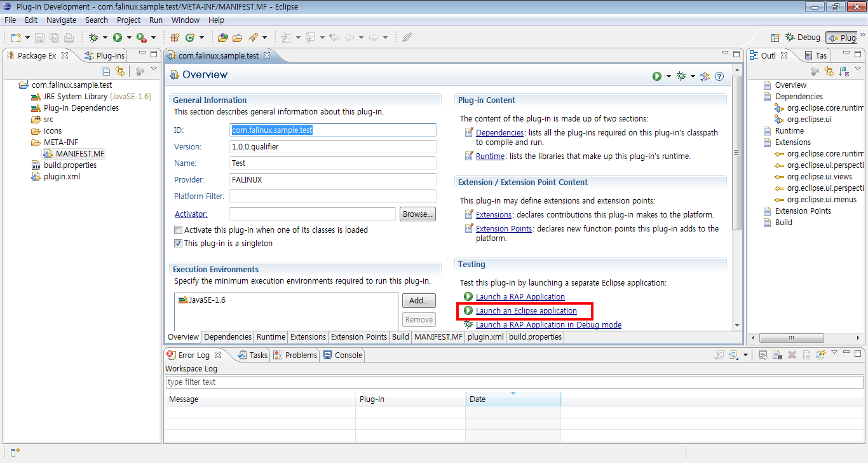Open Error Log view menu triangle
The image size is (868, 463).
point(834,352)
